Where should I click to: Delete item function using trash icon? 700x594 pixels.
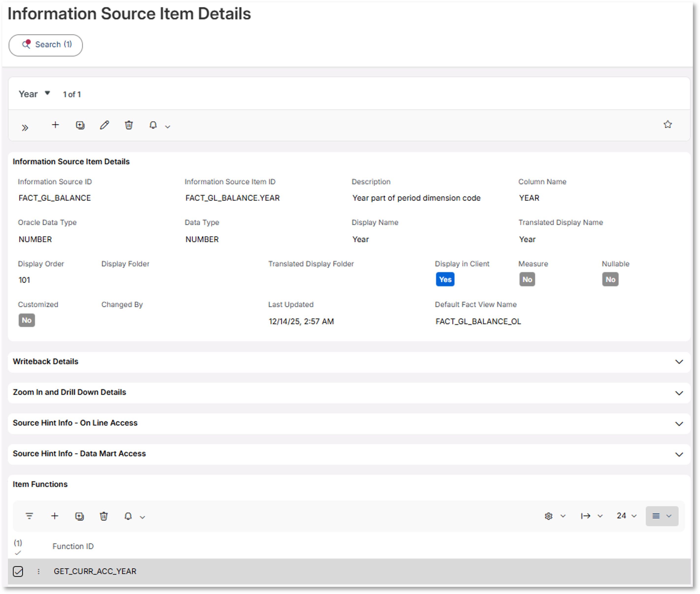point(104,516)
